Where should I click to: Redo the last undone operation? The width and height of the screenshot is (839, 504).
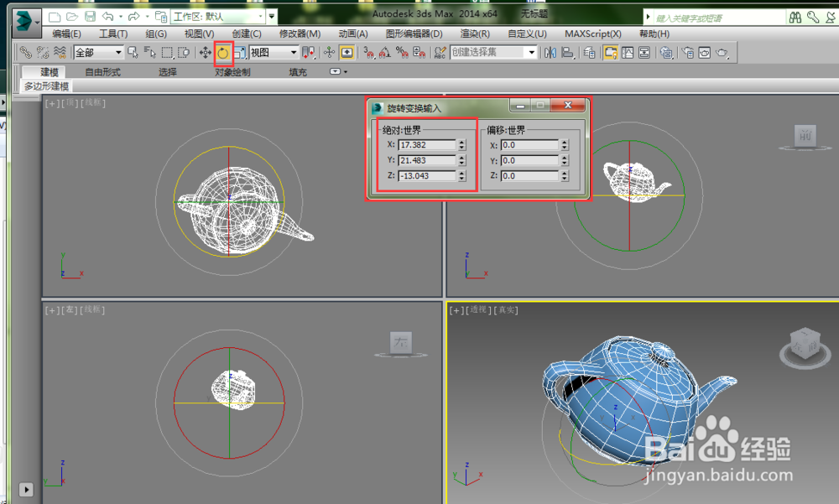[x=133, y=17]
